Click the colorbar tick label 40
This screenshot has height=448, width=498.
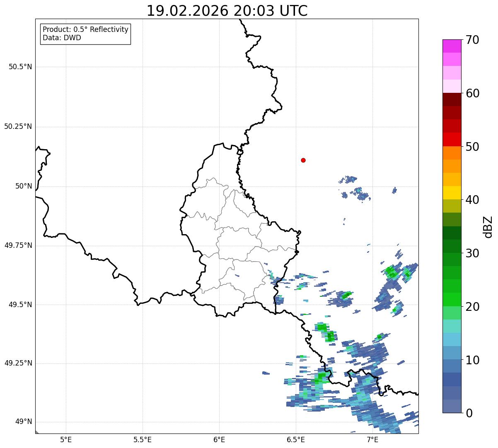pos(472,200)
